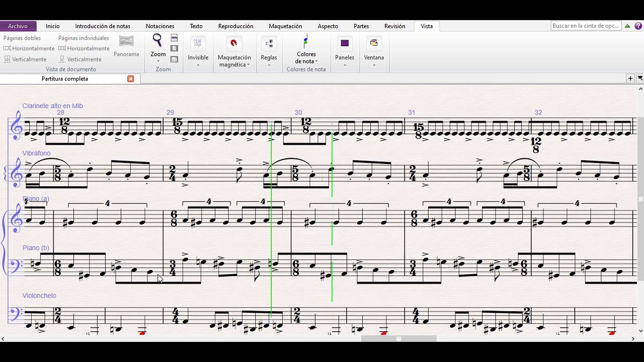This screenshot has height=362, width=644.
Task: Open the Aspecto tab
Action: [328, 26]
